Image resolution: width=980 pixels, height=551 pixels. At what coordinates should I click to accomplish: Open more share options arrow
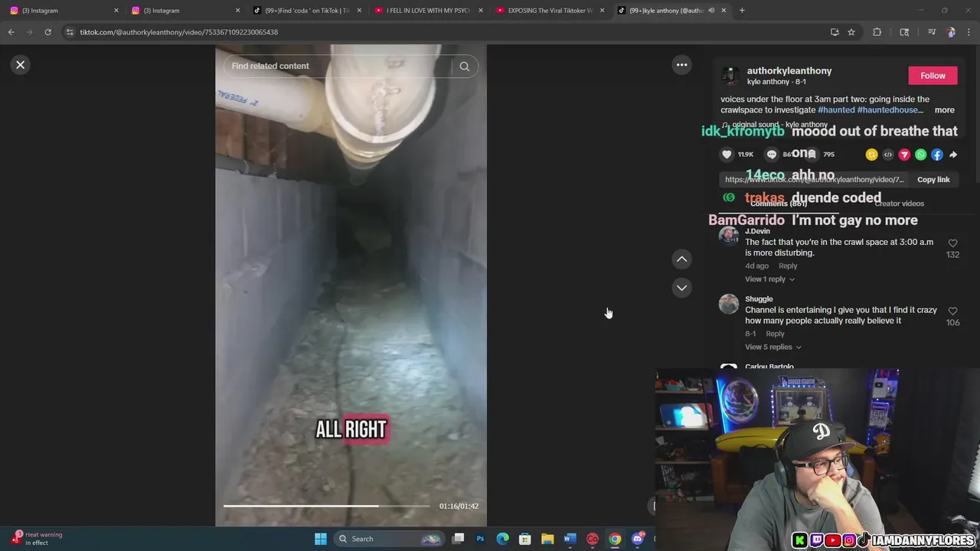click(x=953, y=155)
